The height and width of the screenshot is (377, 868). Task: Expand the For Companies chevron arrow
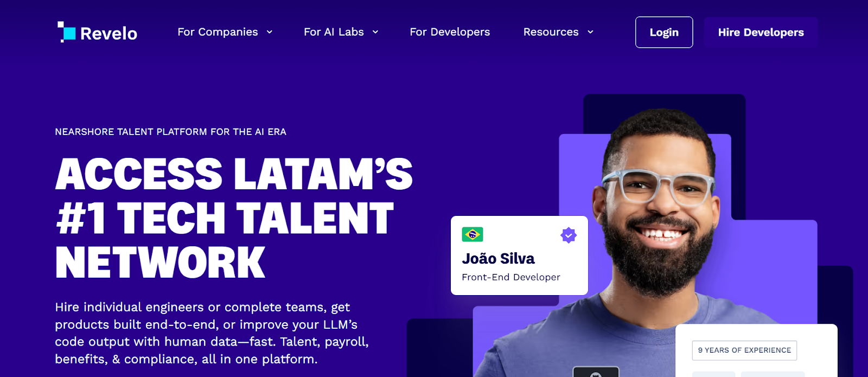click(x=269, y=33)
